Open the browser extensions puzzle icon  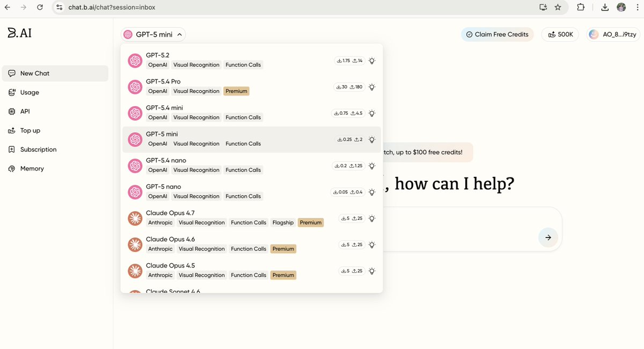[581, 8]
